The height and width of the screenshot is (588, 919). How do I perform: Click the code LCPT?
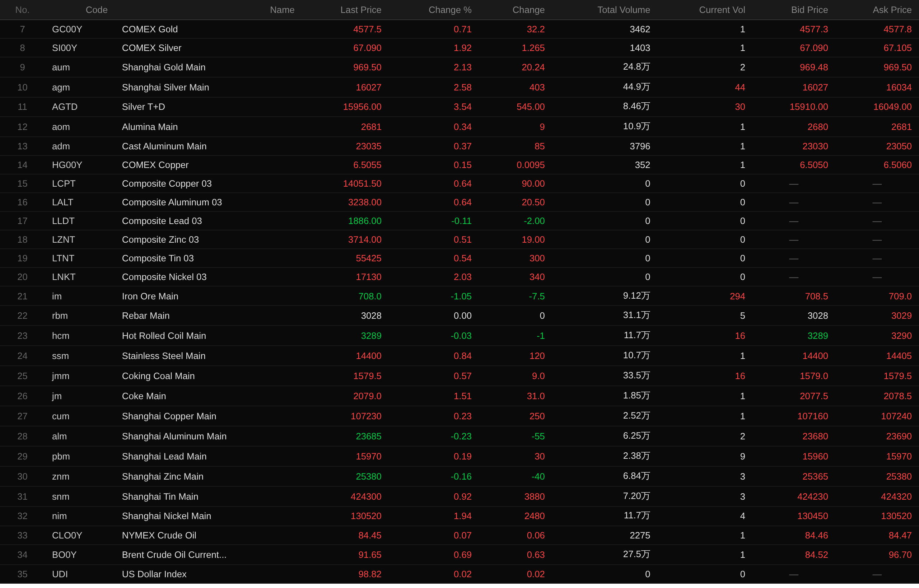pyautogui.click(x=64, y=184)
